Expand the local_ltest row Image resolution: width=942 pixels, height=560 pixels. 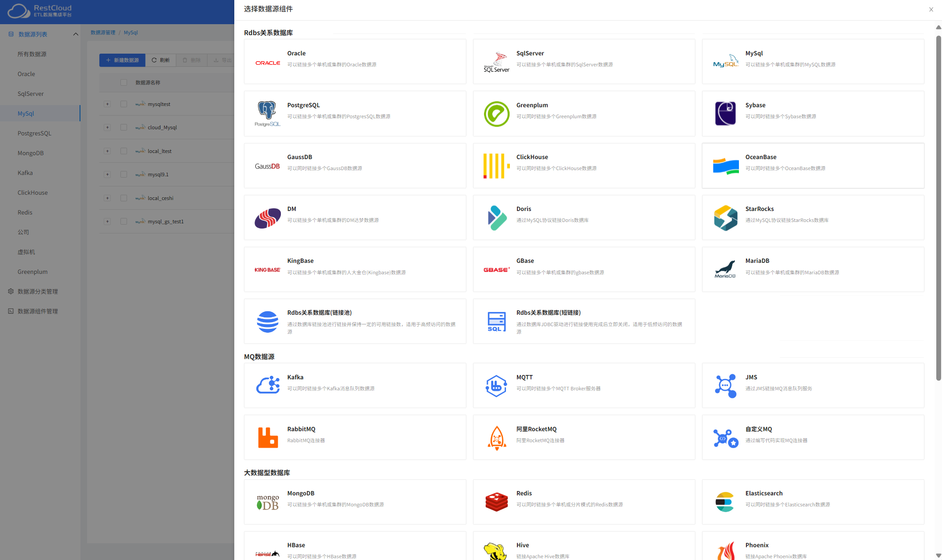(x=107, y=151)
